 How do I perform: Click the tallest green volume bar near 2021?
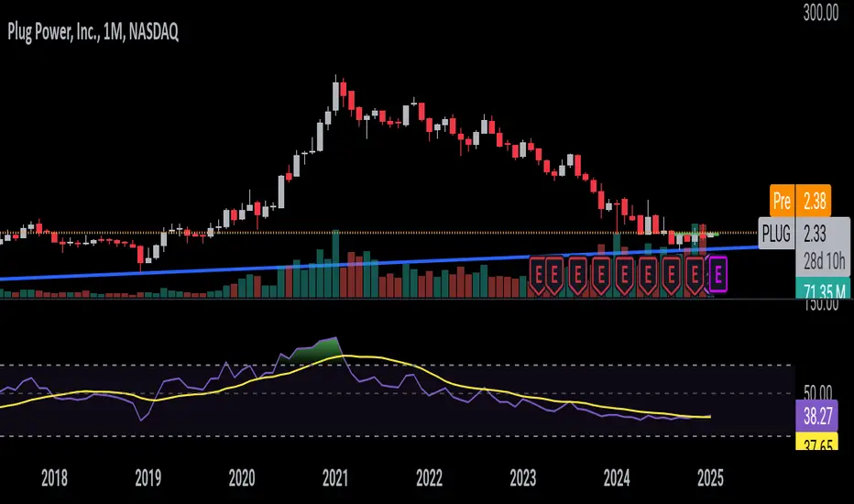335,264
